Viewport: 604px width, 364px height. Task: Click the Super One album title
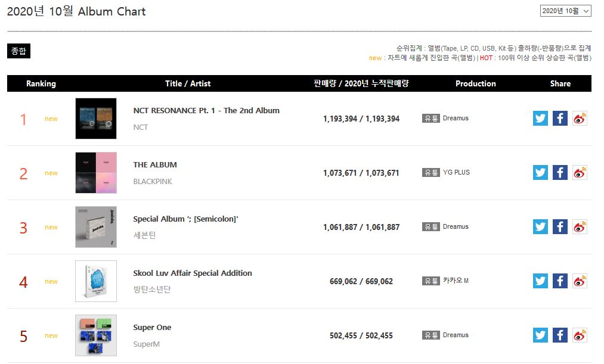152,327
